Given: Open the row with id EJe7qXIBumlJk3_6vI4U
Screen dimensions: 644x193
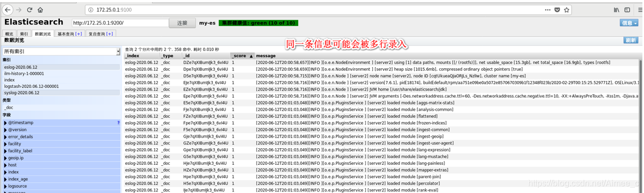Looking at the screenshot, I should 381,83.
